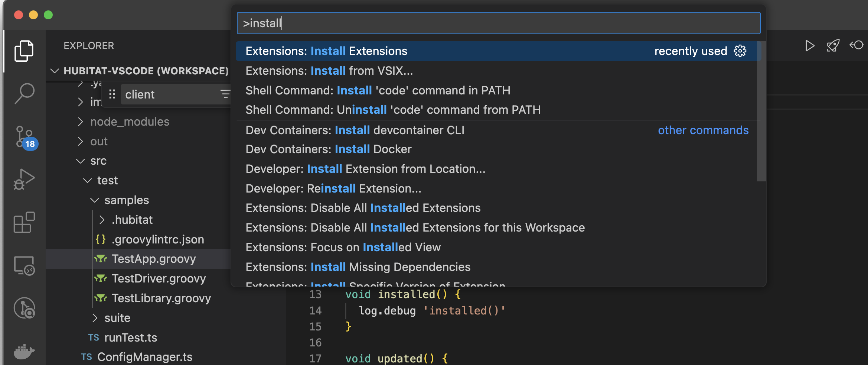
Task: Click the EXPLORER panel title
Action: (89, 46)
